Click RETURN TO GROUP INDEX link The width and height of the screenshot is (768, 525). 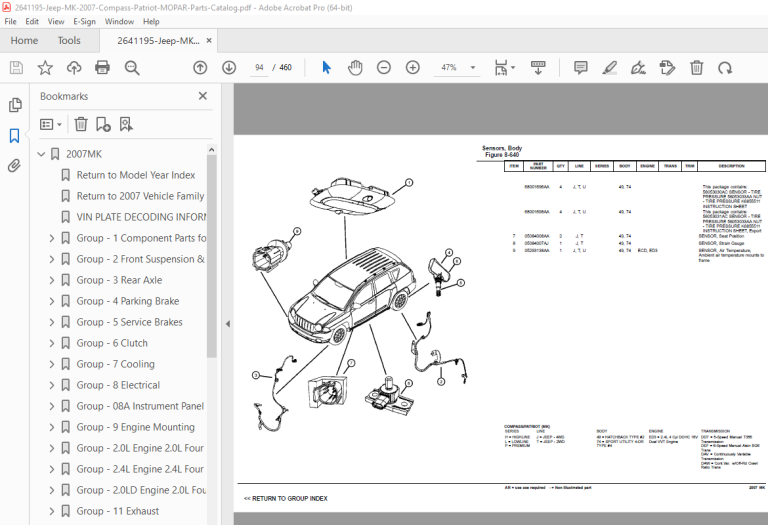(x=286, y=499)
